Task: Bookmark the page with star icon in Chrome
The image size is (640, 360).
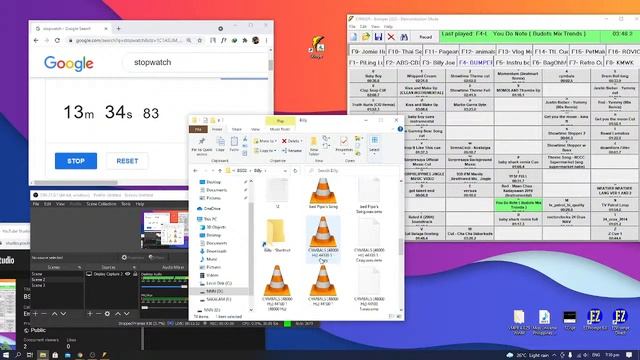Action: tap(200, 40)
